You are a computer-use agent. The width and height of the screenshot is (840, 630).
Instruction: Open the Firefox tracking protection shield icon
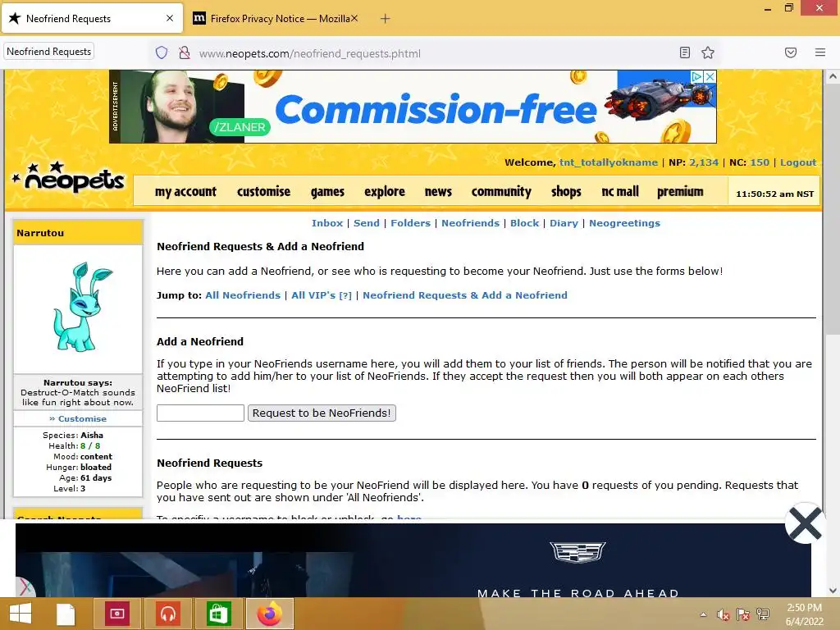(x=162, y=52)
